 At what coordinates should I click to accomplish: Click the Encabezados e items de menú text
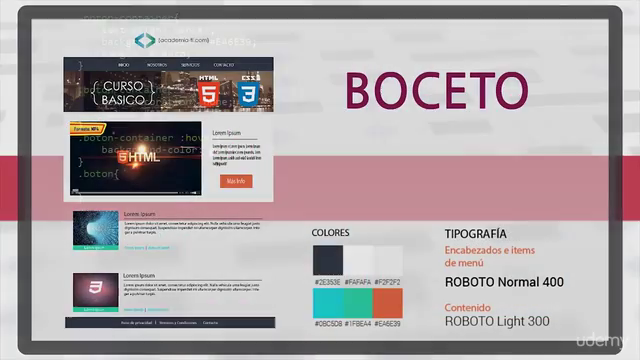click(x=490, y=256)
